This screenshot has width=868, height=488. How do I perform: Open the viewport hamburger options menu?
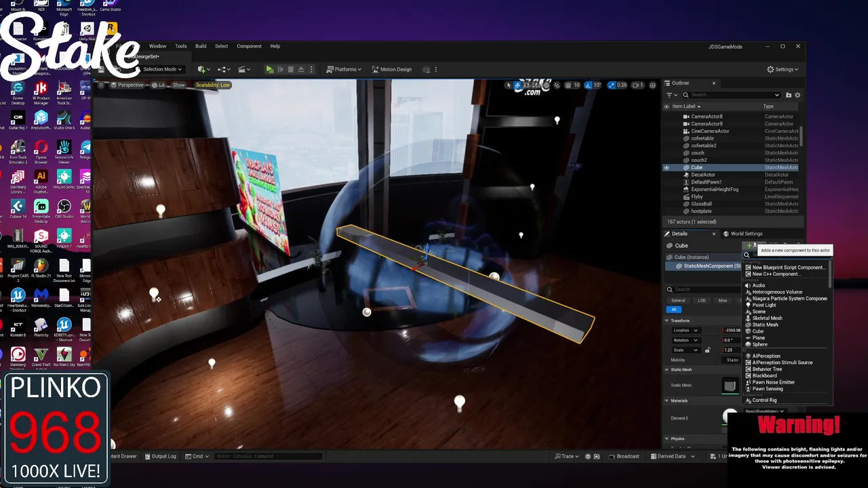tap(101, 85)
